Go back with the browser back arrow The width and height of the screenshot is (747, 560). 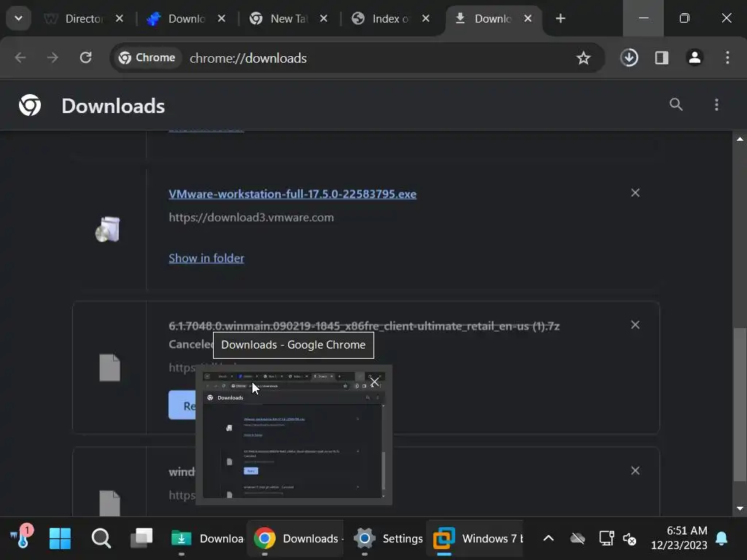tap(20, 58)
